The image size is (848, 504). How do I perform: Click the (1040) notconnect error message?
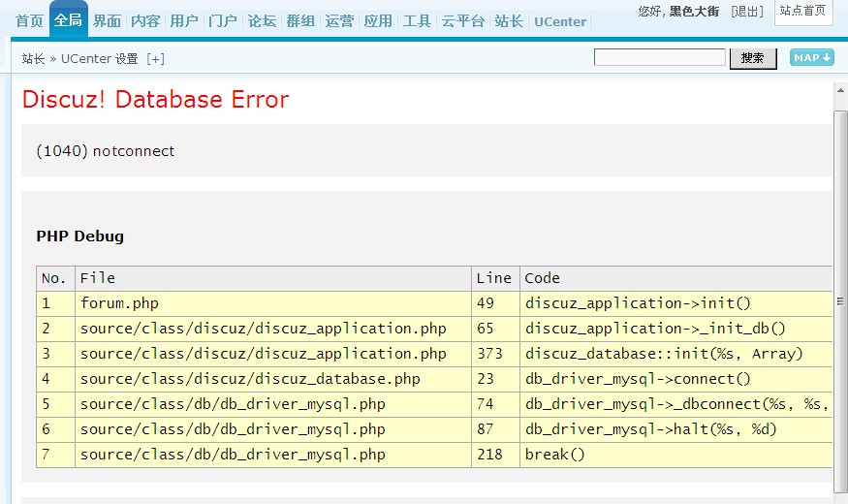(106, 151)
